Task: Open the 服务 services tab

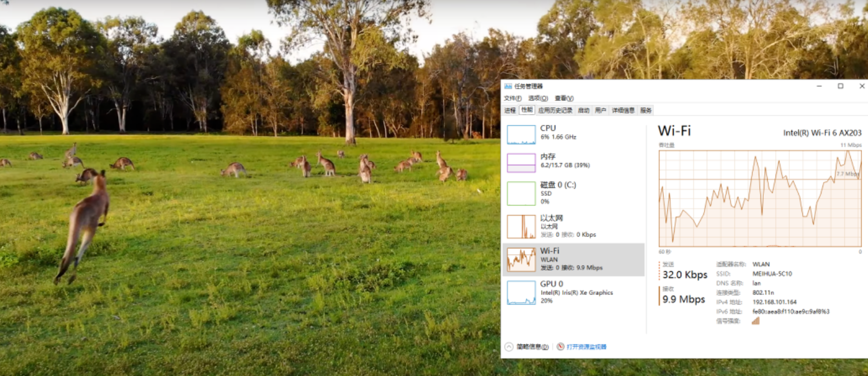Action: pos(646,110)
